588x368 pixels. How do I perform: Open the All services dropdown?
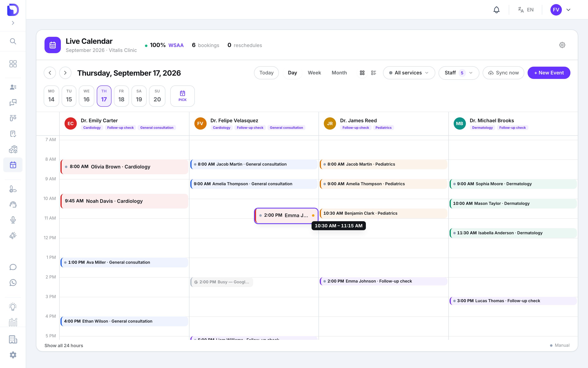pos(409,73)
